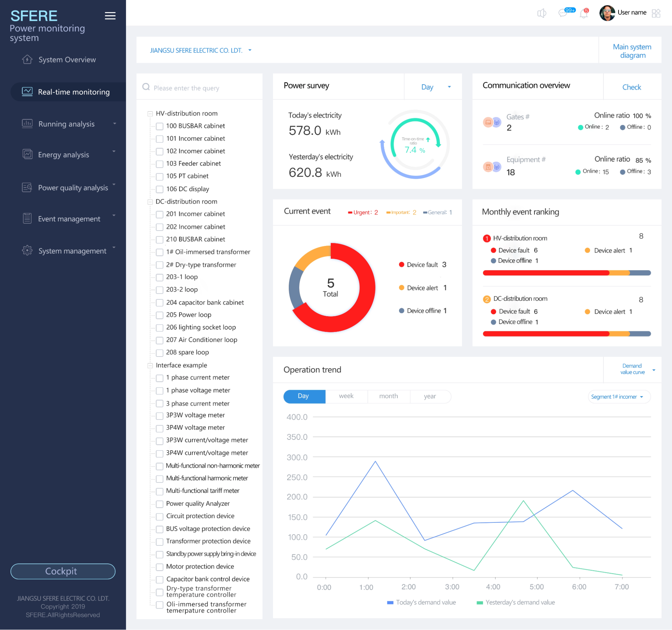
Task: Click the System management gear icon
Action: click(27, 251)
